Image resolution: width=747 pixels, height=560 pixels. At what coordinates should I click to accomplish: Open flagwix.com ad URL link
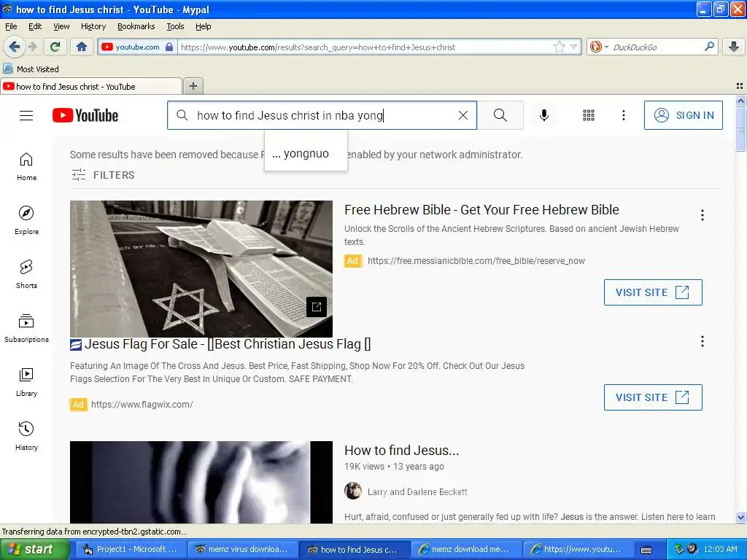(142, 404)
